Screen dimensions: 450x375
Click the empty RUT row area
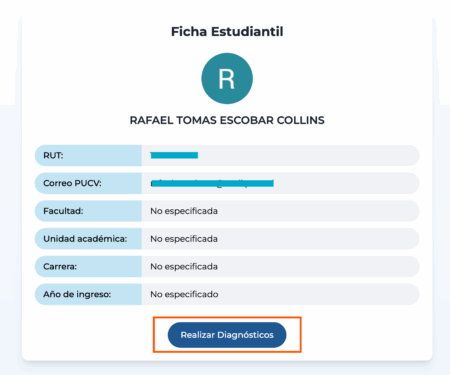click(x=307, y=155)
